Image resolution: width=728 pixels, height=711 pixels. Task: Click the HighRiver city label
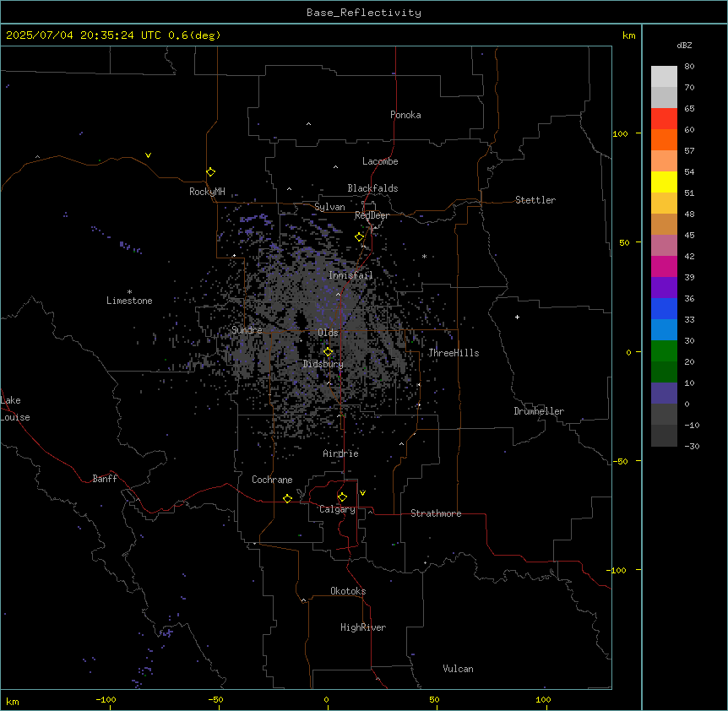point(363,627)
